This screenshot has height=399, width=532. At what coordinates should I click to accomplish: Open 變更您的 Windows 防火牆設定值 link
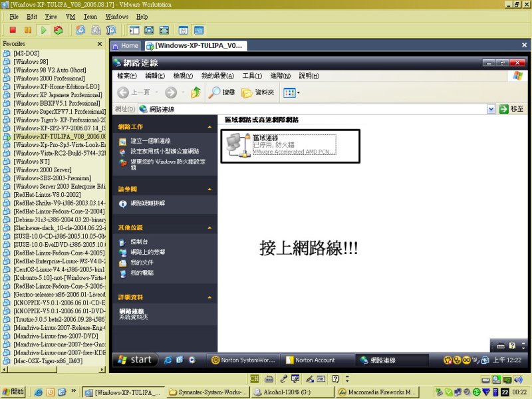click(x=168, y=164)
